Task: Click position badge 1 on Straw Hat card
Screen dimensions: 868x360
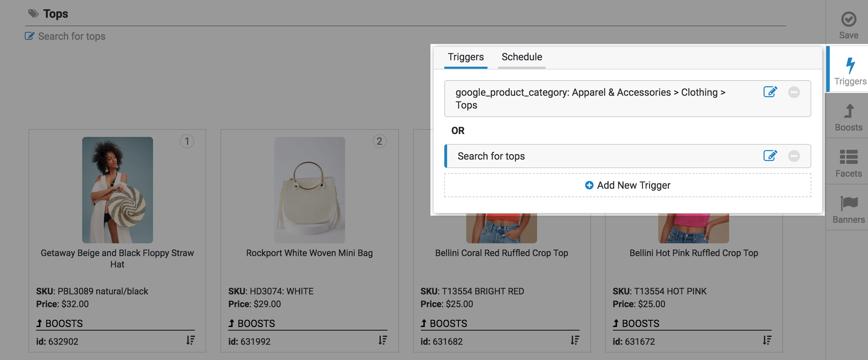Action: pyautogui.click(x=187, y=141)
